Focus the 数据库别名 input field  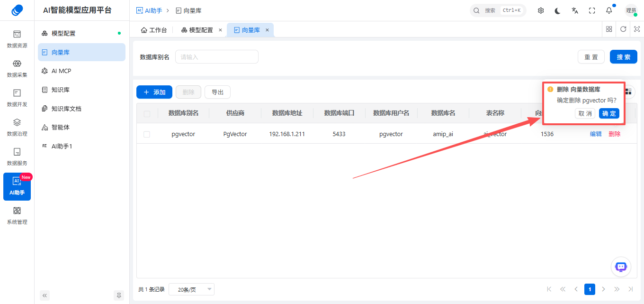coord(217,57)
